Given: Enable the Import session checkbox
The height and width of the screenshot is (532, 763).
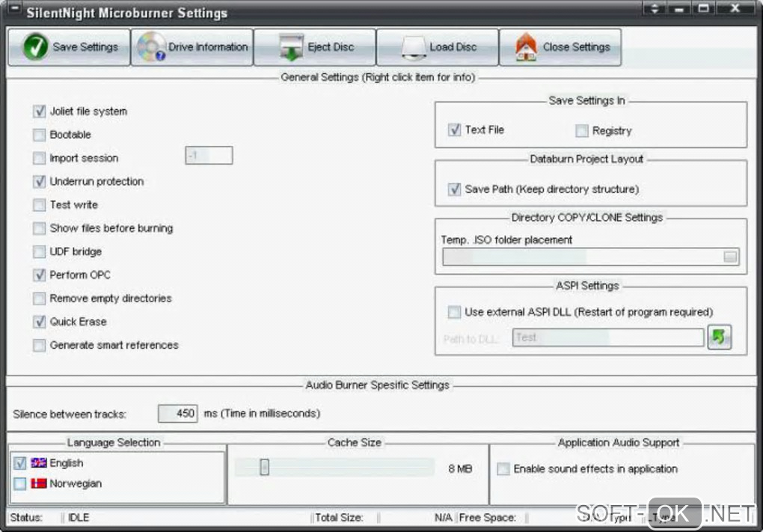Looking at the screenshot, I should tap(39, 158).
